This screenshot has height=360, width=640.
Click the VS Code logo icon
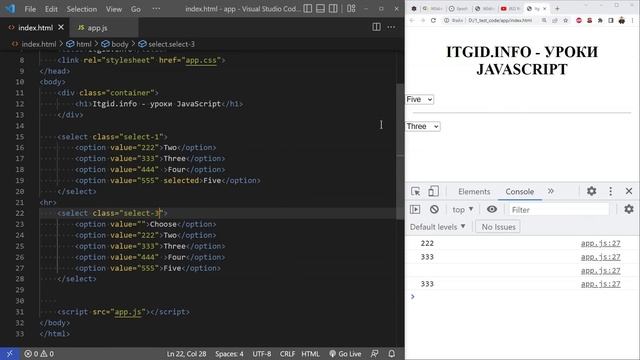[10, 9]
